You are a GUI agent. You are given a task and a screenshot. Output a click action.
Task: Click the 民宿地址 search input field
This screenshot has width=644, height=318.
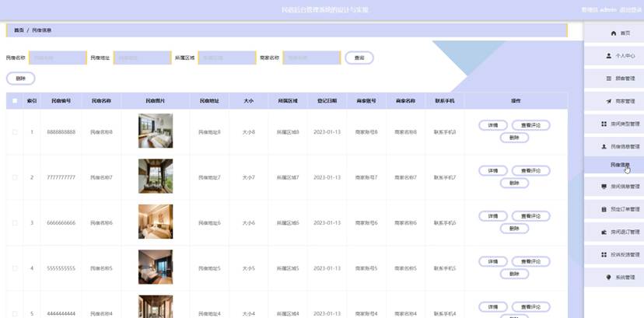142,58
